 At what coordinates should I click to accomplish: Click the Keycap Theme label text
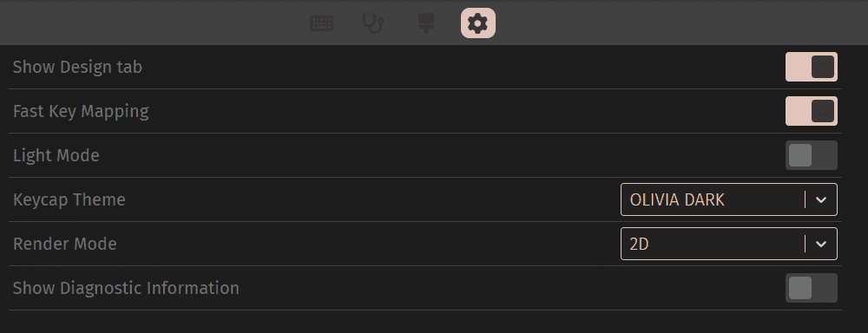coord(69,199)
